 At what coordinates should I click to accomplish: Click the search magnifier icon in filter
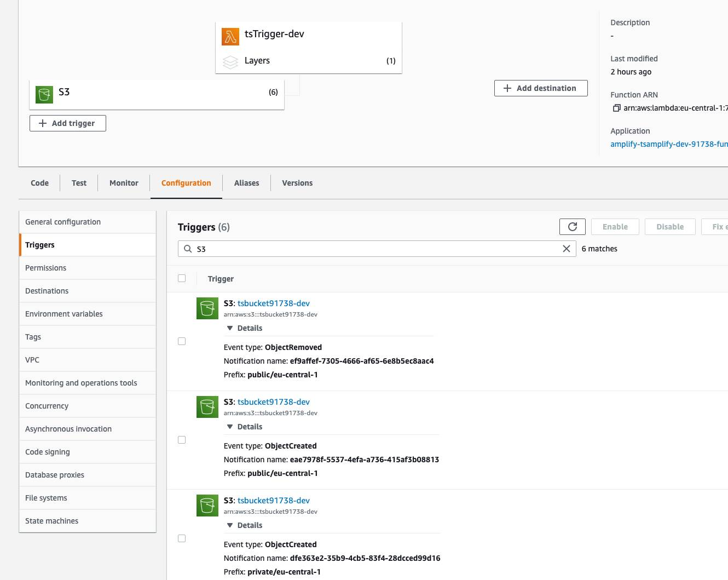(188, 249)
